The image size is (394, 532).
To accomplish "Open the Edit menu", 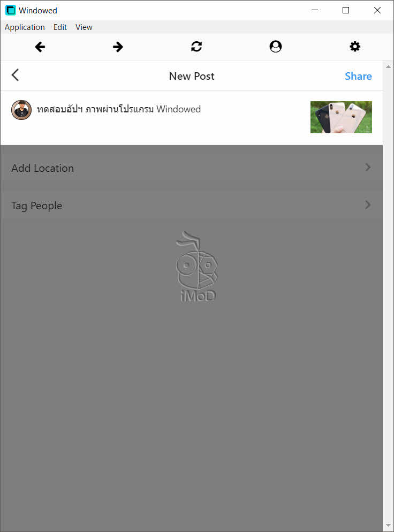I will (x=60, y=27).
